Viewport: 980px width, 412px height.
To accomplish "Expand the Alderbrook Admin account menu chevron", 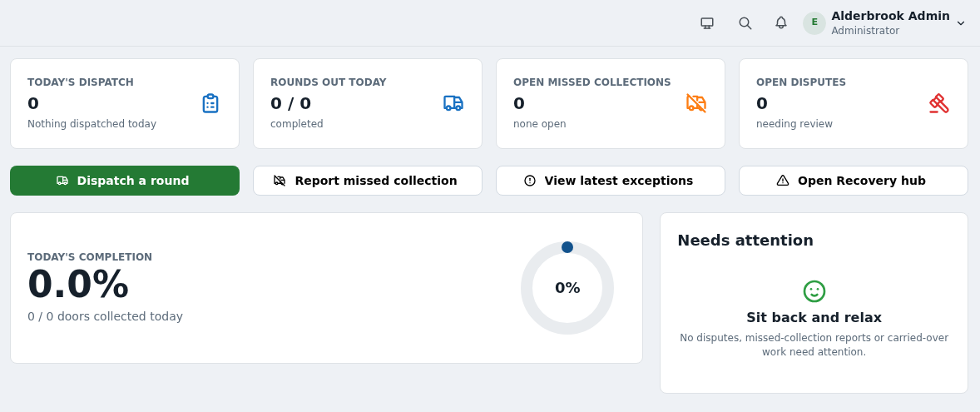I will click(961, 23).
